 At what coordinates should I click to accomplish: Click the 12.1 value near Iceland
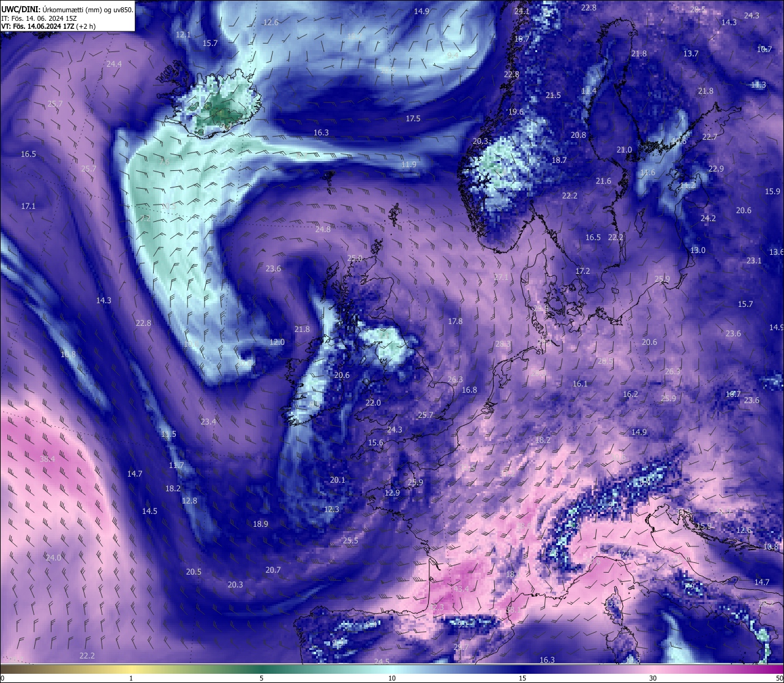(183, 35)
